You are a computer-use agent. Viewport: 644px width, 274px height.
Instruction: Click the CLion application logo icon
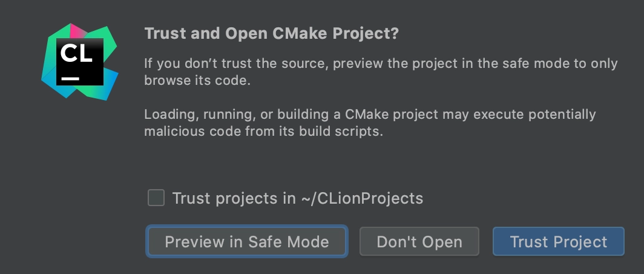click(80, 62)
